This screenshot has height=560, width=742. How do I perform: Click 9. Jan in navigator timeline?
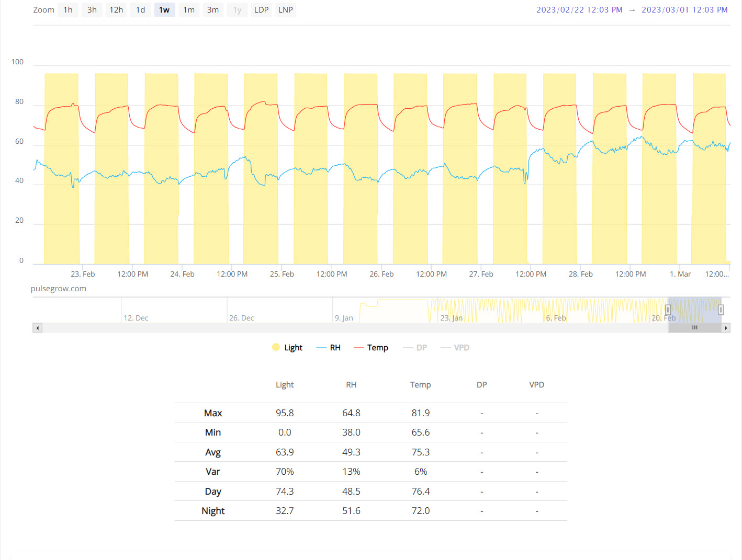(344, 318)
